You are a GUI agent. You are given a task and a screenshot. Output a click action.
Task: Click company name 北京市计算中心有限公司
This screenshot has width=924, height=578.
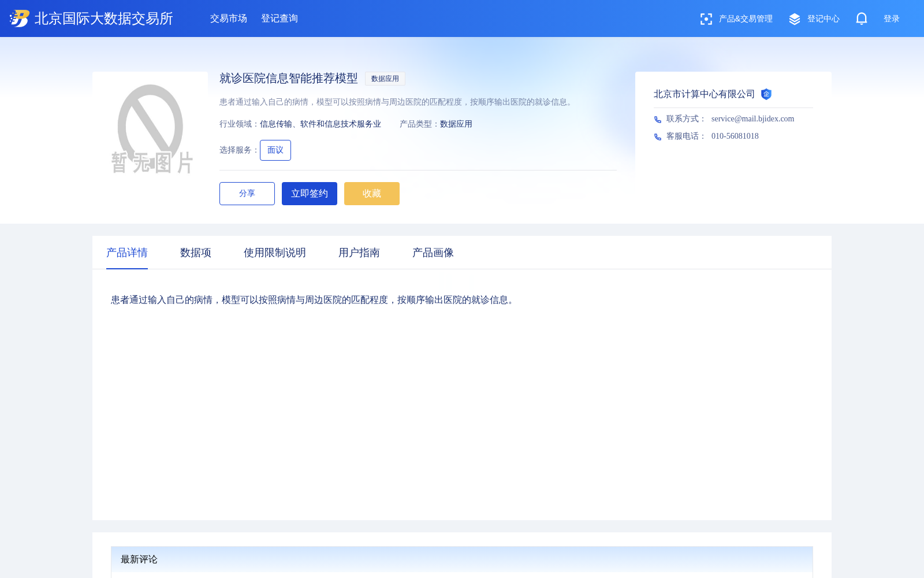704,94
